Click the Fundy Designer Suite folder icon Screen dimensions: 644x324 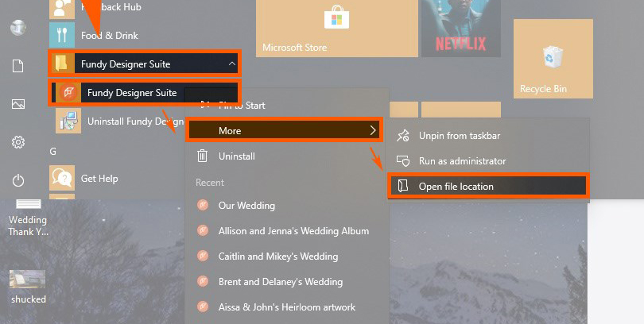pyautogui.click(x=62, y=64)
